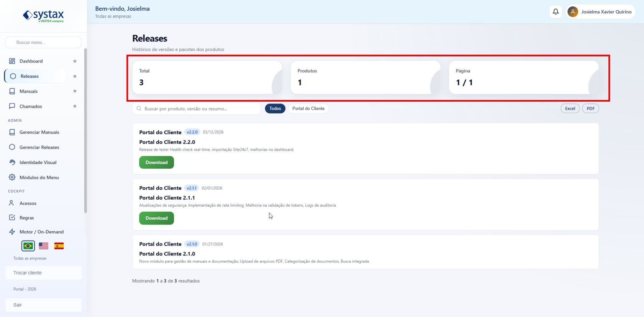Click the title 'Portal do Cliente 2.1.0'

167,254
